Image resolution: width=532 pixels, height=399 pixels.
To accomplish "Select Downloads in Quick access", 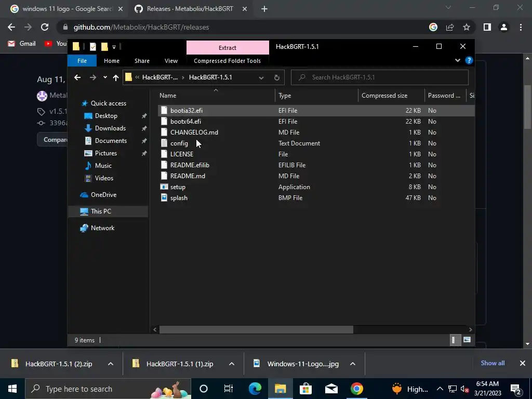I will [110, 128].
